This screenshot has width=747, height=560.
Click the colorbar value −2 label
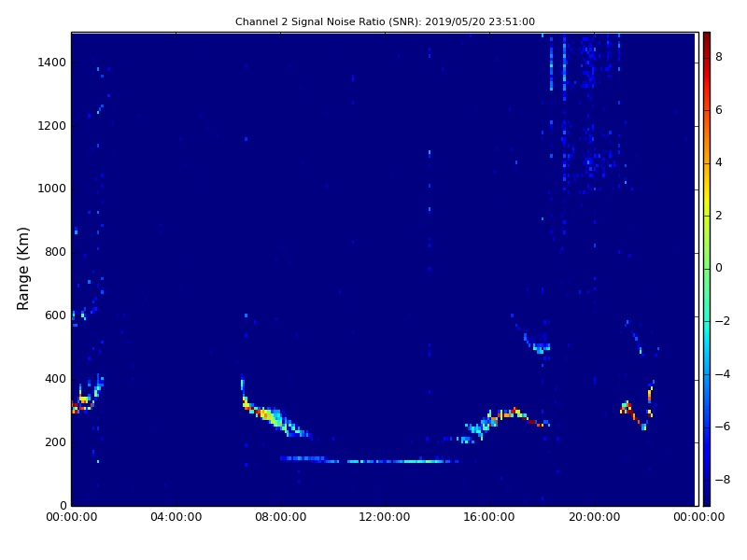pos(723,321)
